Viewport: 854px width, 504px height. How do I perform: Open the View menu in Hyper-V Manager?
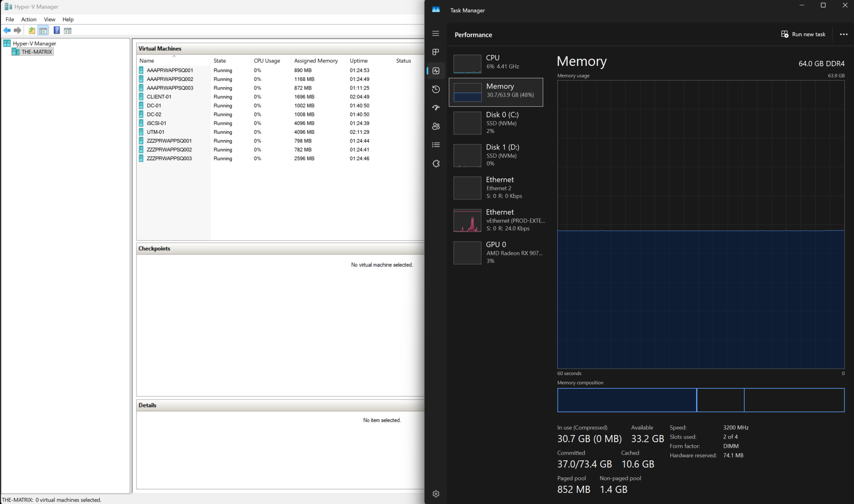point(49,20)
